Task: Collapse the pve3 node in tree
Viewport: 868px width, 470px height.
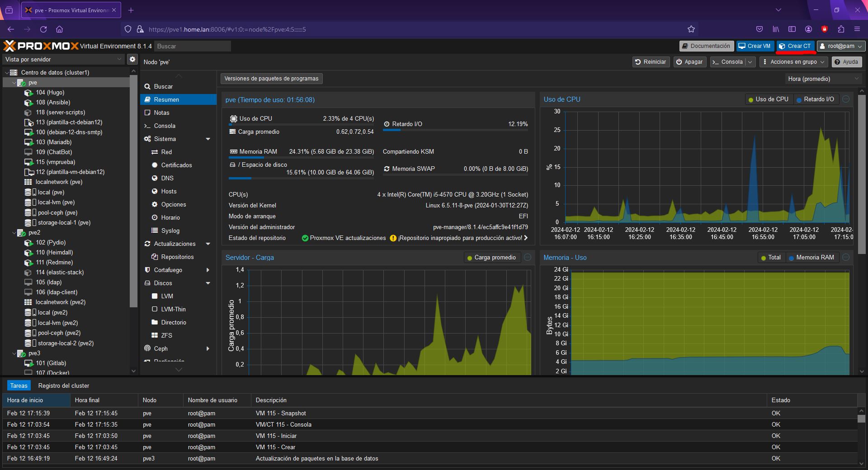Action: pos(14,353)
